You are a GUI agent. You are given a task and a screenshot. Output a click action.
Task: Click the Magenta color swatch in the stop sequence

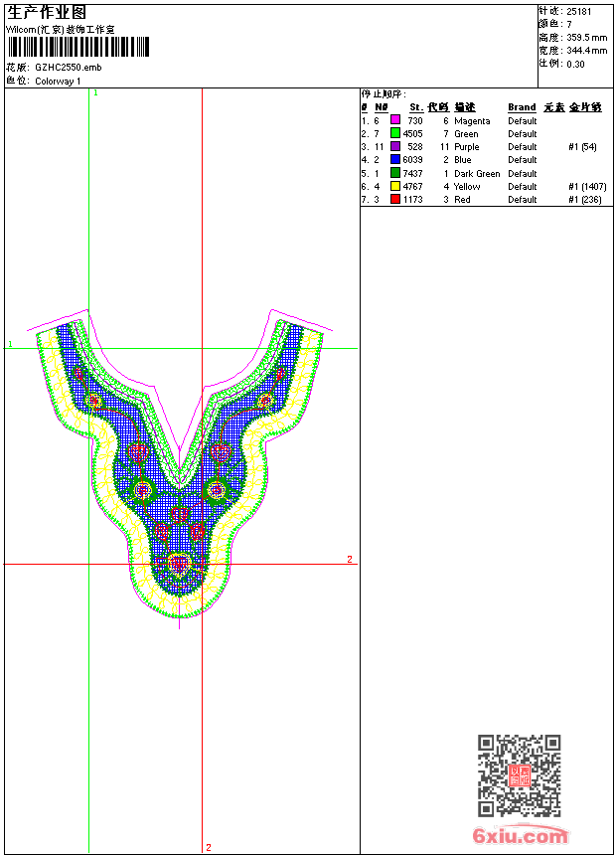(395, 120)
